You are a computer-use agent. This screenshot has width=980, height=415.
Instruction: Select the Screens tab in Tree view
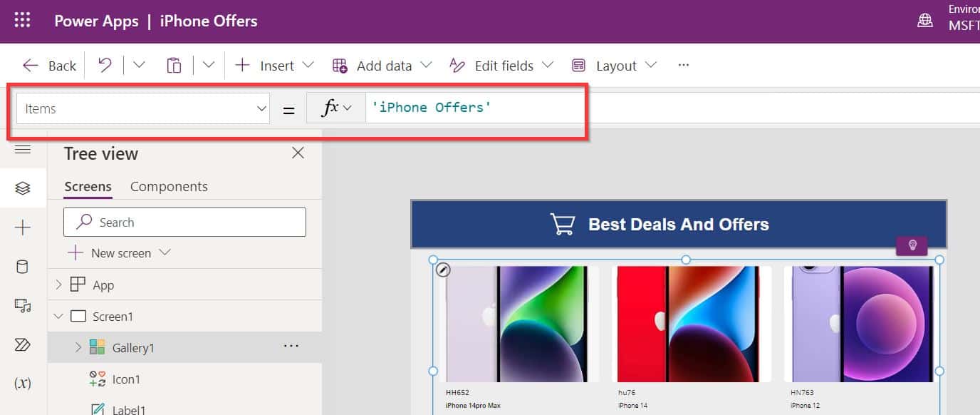point(87,186)
